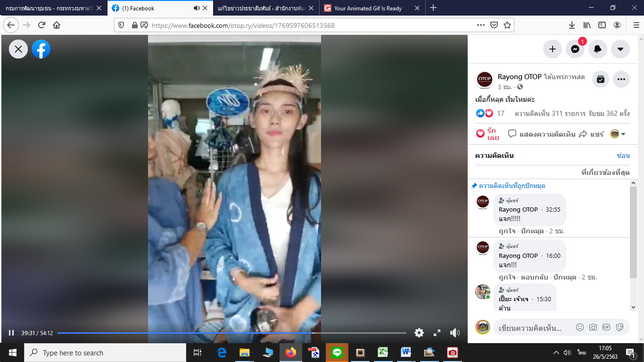Hide comments using the ซ่อน link

[x=623, y=155]
